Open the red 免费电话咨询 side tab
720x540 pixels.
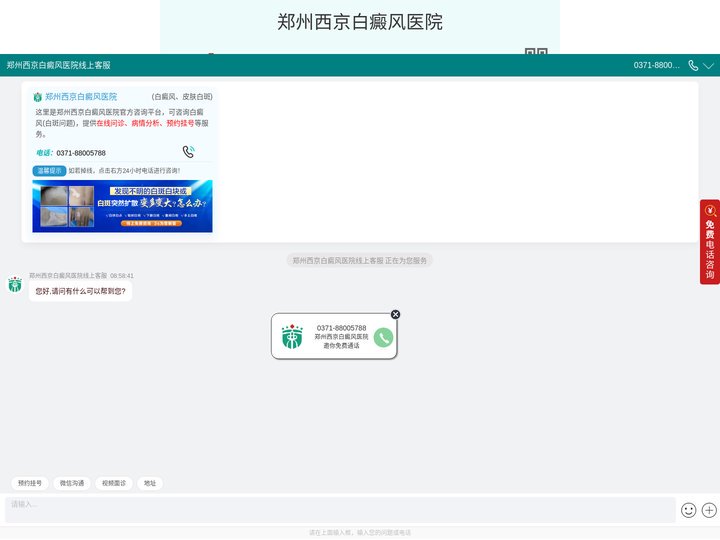click(x=710, y=242)
